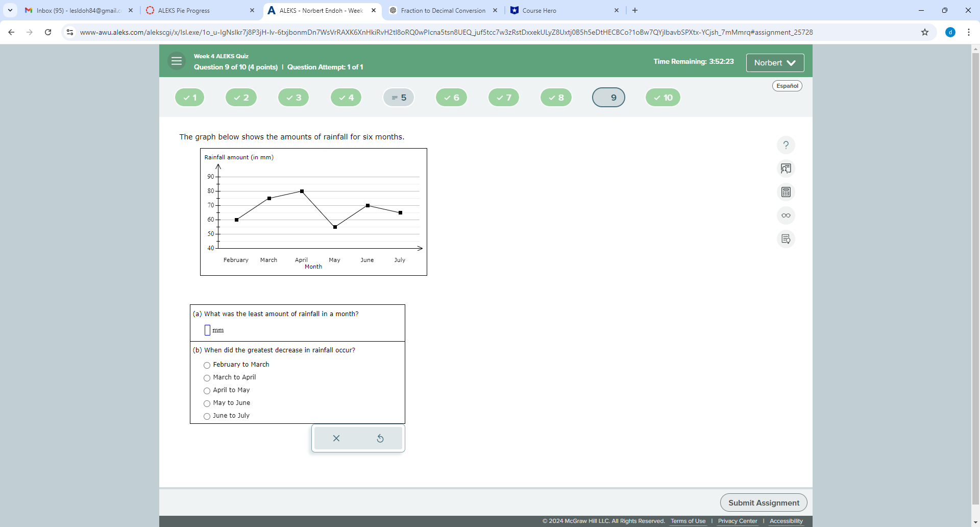
Task: Click the May data point on graph
Action: click(335, 227)
